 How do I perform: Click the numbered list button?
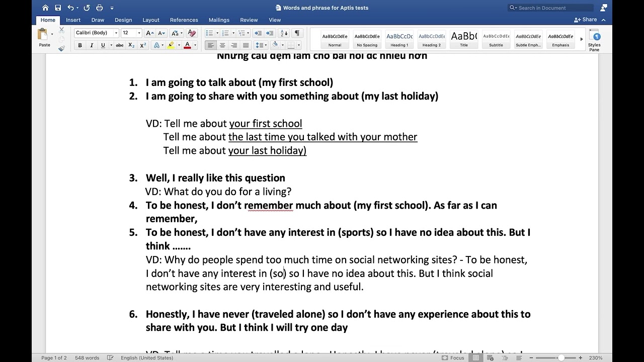point(225,33)
